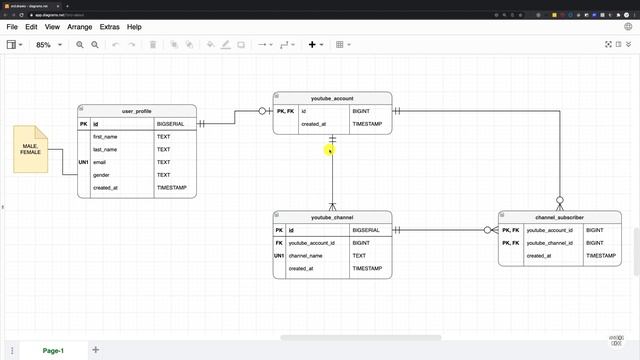
Task: Open the connection arrow style dropdown
Action: click(265, 44)
